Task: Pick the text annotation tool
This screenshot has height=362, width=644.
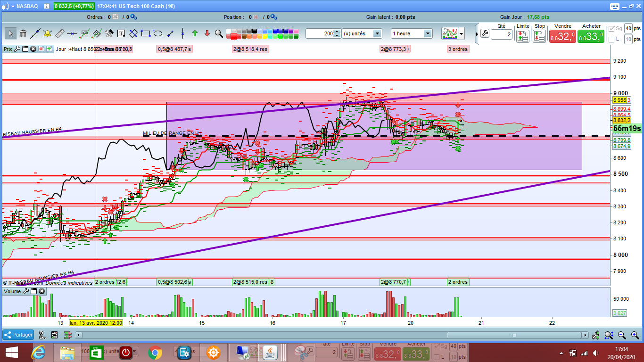Action: (x=121, y=33)
